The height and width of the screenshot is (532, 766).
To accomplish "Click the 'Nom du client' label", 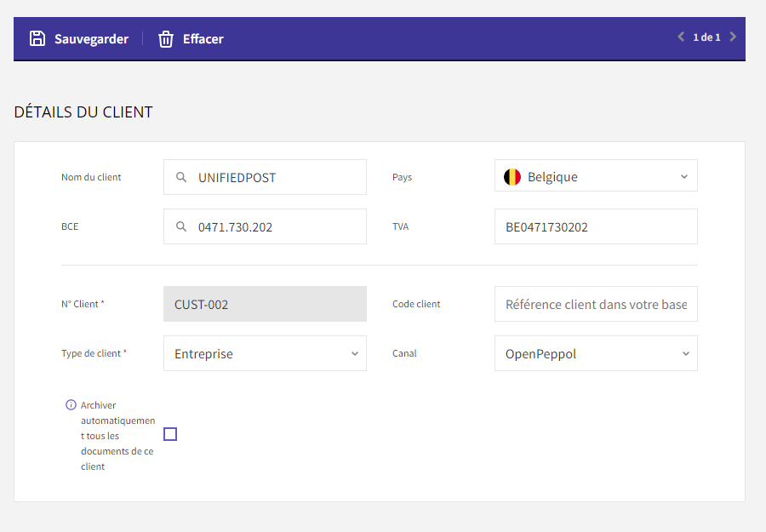I will (x=91, y=177).
